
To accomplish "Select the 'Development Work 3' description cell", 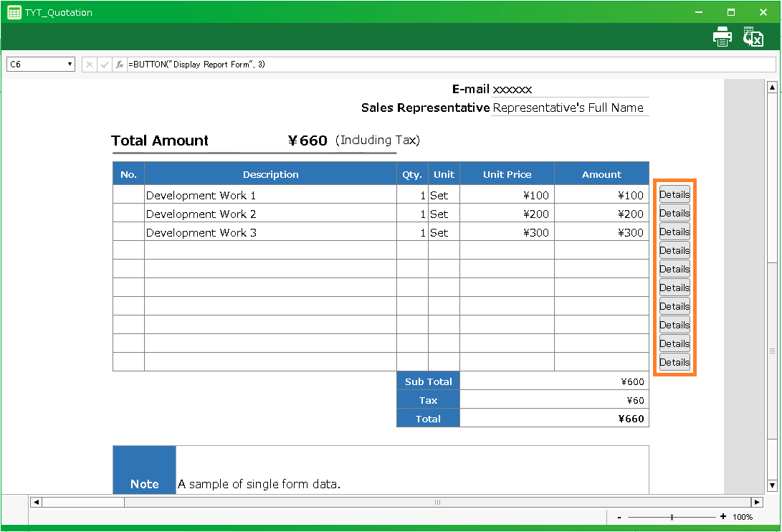I will tap(270, 232).
